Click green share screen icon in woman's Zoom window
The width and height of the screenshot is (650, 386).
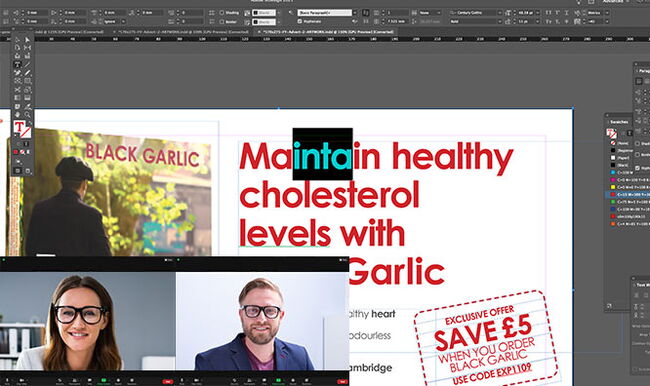coord(104,380)
